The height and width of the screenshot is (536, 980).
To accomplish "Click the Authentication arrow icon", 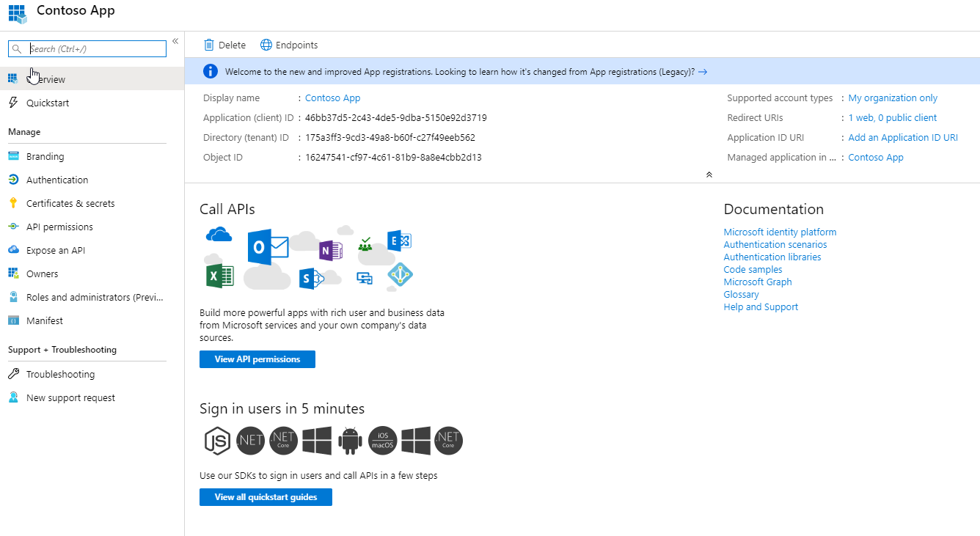I will coord(12,180).
